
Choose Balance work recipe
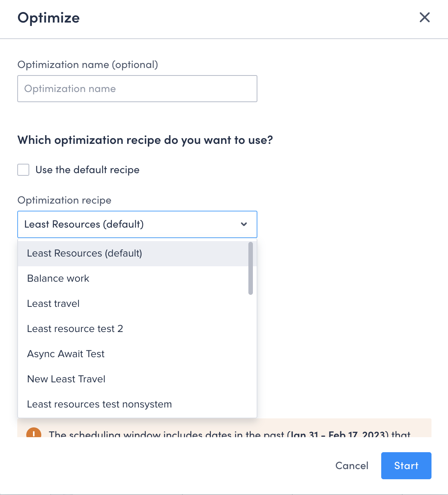[58, 278]
